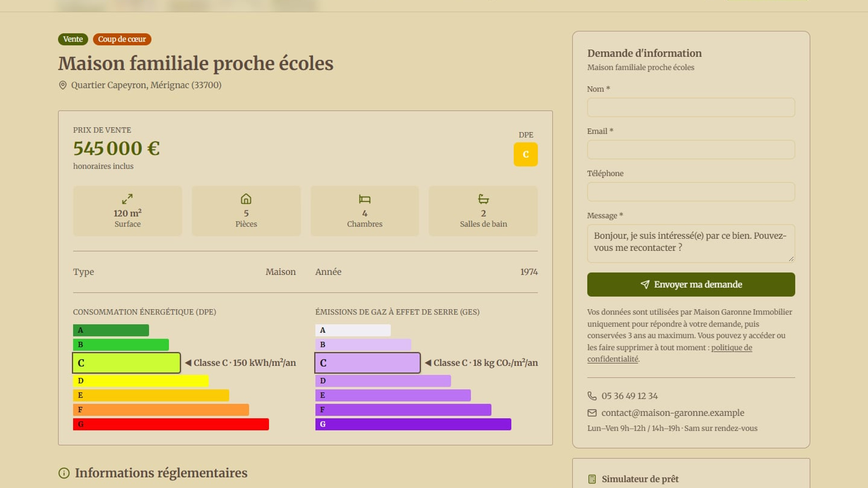Click the phone number 05 36 49 12 34
This screenshot has height=488, width=868.
[x=630, y=396]
